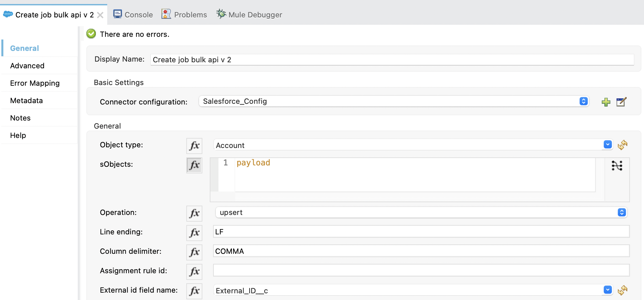Toggle fx expression mode for External id field name
This screenshot has height=300, width=644.
(194, 291)
